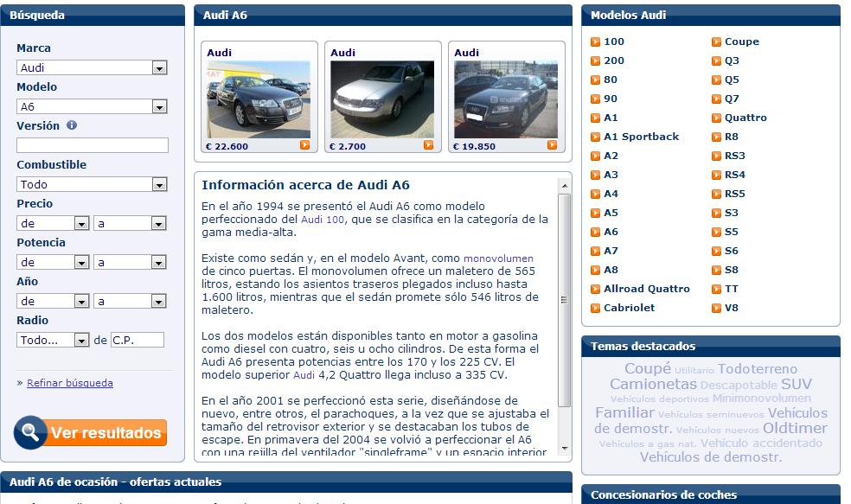
Task: Click orange arrow icon beside Quattro model
Action: (717, 118)
